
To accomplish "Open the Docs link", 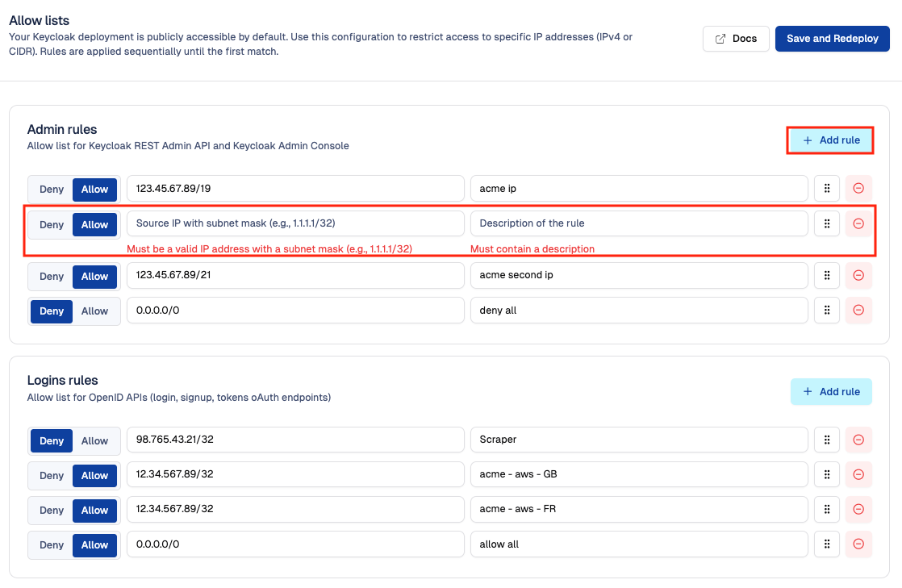I will [735, 39].
